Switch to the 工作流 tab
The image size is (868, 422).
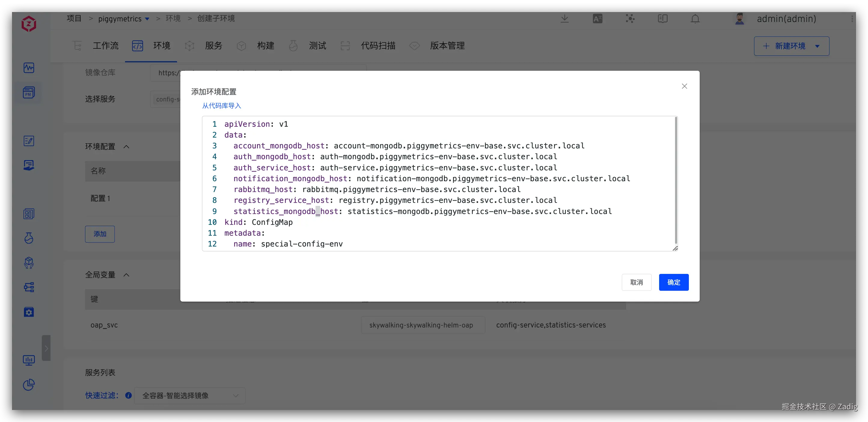(x=105, y=46)
